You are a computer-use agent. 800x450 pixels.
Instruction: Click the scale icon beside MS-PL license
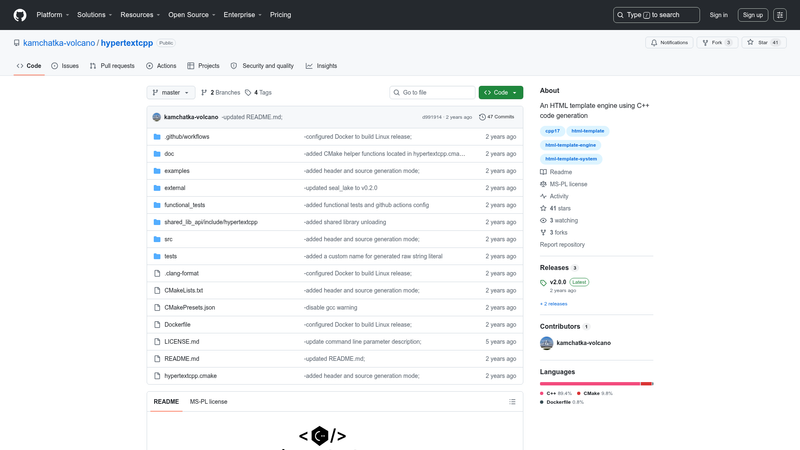543,184
